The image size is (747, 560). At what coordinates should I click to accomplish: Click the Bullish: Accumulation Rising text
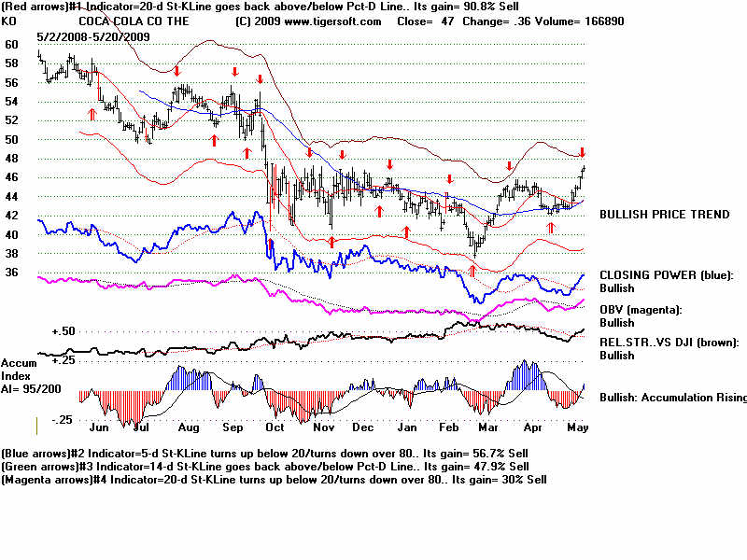[672, 398]
